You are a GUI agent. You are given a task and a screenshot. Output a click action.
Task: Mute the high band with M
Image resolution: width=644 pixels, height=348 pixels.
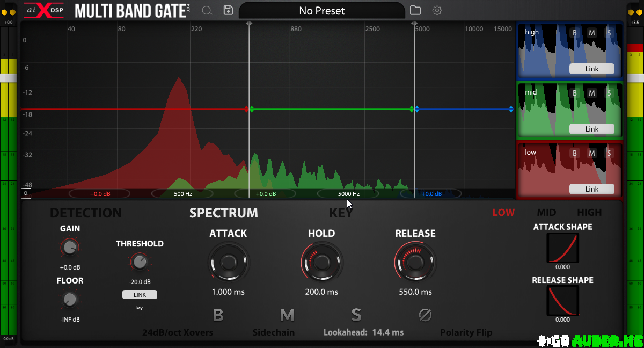[592, 33]
